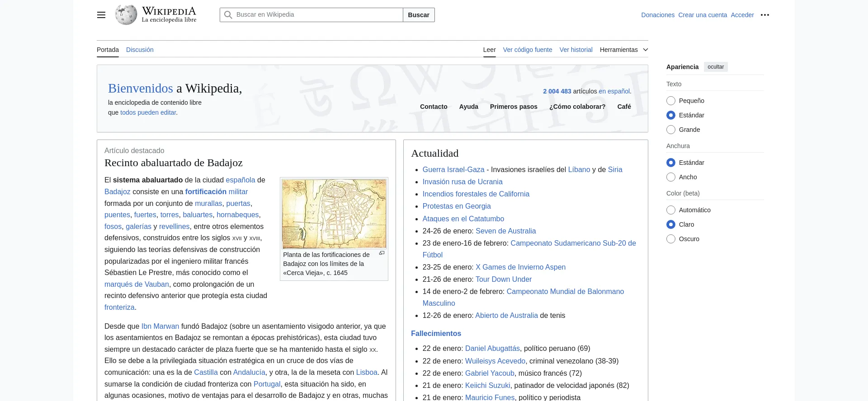Click the Wikipedia globe logo
868x401 pixels.
point(126,15)
